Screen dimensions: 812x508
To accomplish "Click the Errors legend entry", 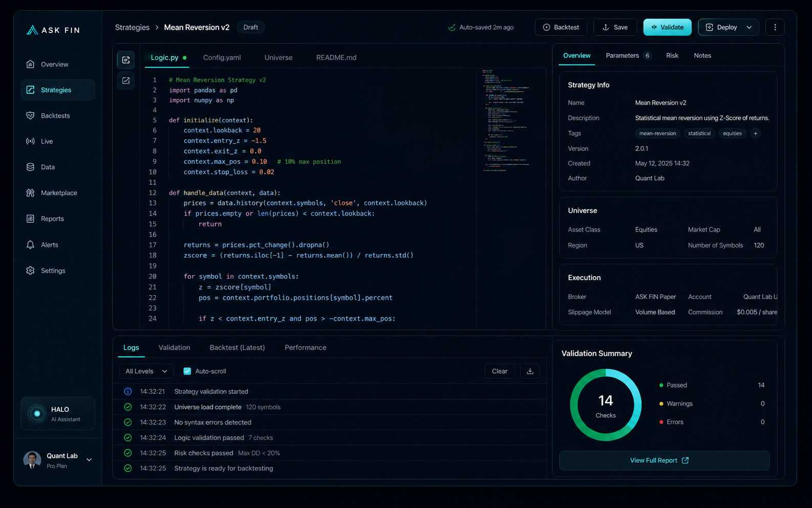I will [x=712, y=422].
